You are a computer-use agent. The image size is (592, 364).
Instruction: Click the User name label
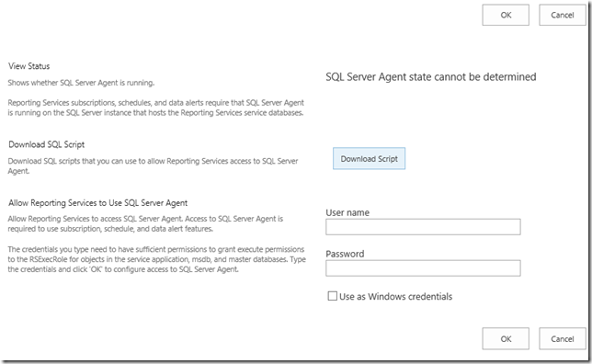tap(347, 212)
